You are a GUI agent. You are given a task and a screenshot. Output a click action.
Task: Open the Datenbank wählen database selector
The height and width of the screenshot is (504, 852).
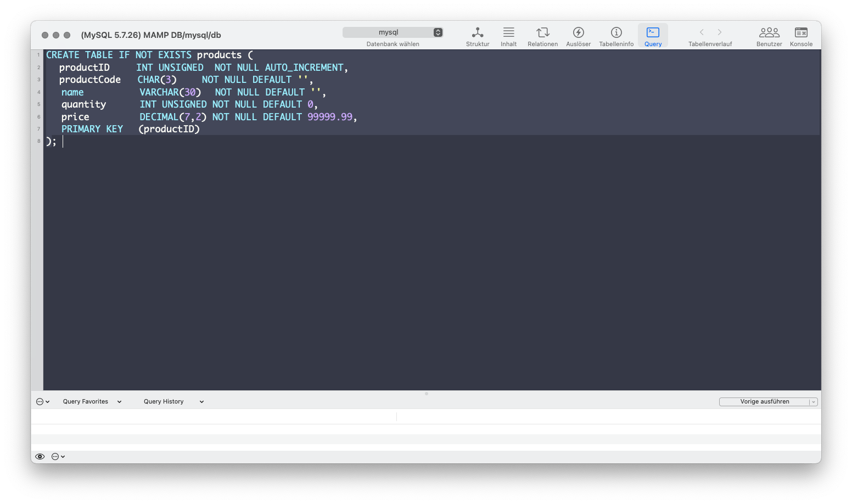pyautogui.click(x=393, y=32)
